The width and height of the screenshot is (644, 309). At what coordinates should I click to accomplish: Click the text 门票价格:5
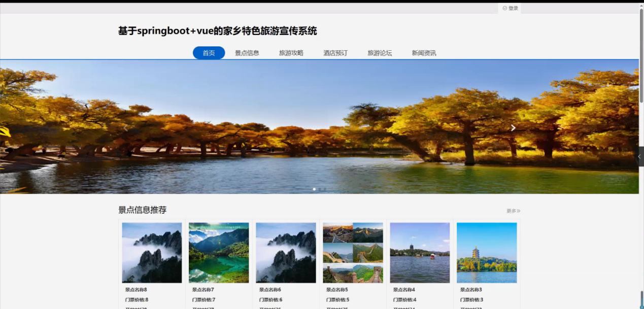pos(337,300)
